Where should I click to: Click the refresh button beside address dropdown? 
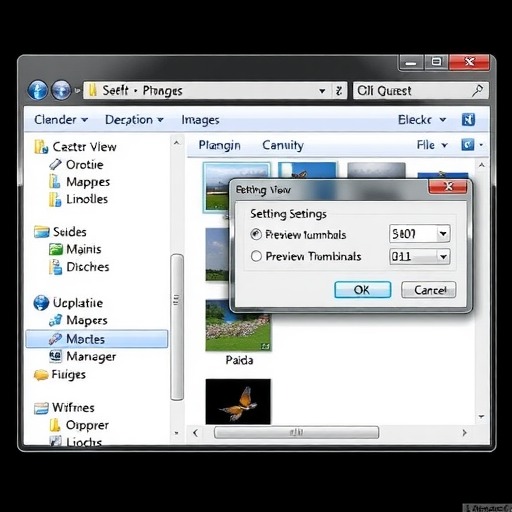pyautogui.click(x=339, y=91)
